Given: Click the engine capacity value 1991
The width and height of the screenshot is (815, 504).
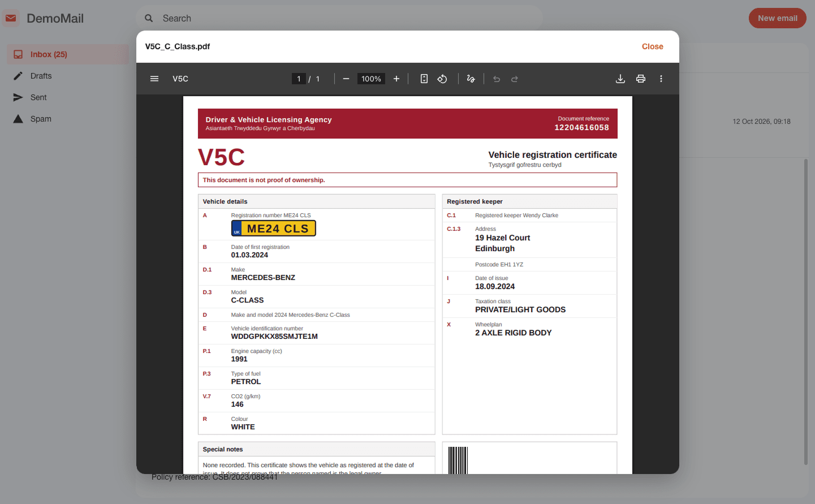Looking at the screenshot, I should click(239, 359).
